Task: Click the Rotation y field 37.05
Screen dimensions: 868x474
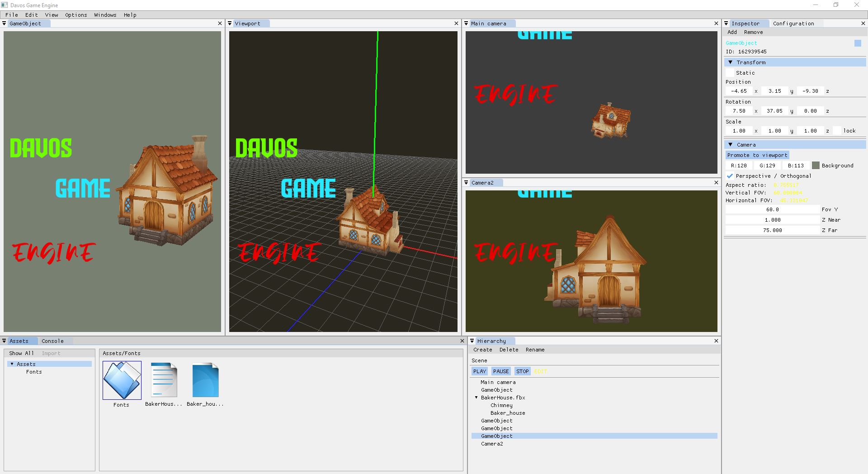Action: pyautogui.click(x=775, y=111)
